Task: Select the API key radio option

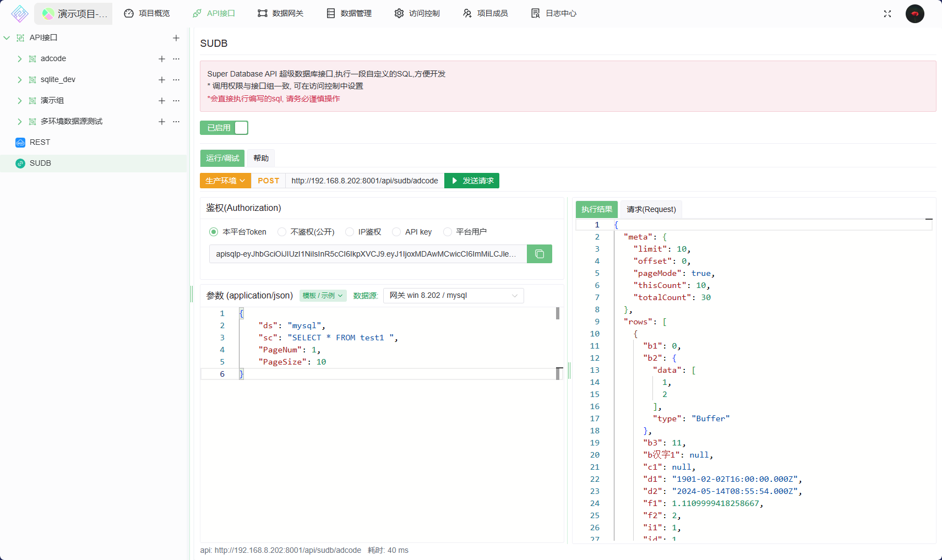Action: (x=396, y=232)
